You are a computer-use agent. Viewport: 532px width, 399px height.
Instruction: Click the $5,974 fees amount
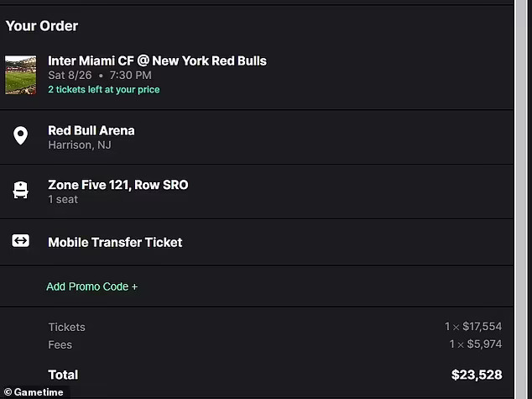484,344
